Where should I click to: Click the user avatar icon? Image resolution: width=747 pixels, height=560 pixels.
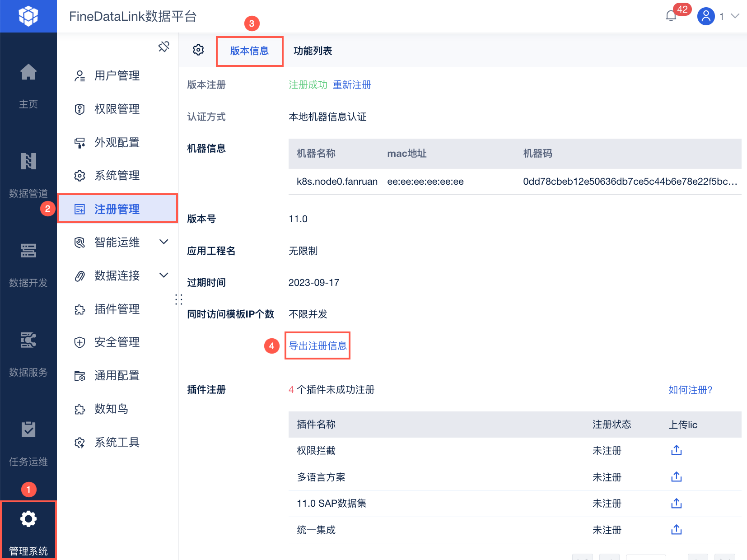click(706, 16)
